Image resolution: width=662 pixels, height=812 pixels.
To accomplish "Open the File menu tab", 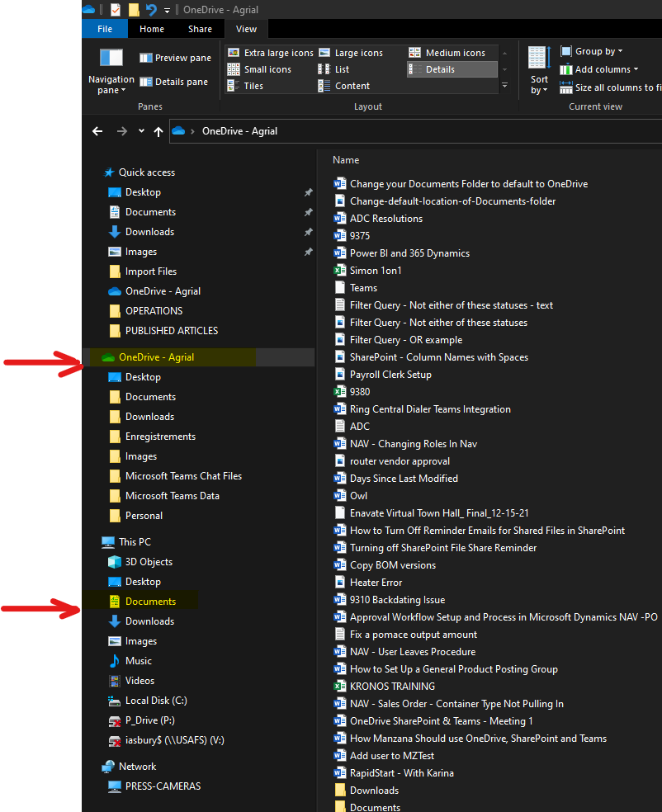I will (x=105, y=29).
